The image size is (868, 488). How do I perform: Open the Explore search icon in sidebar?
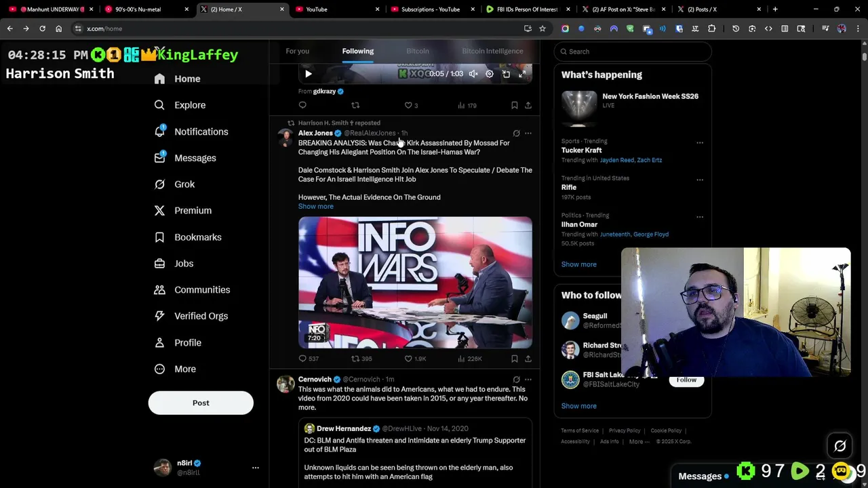[159, 105]
